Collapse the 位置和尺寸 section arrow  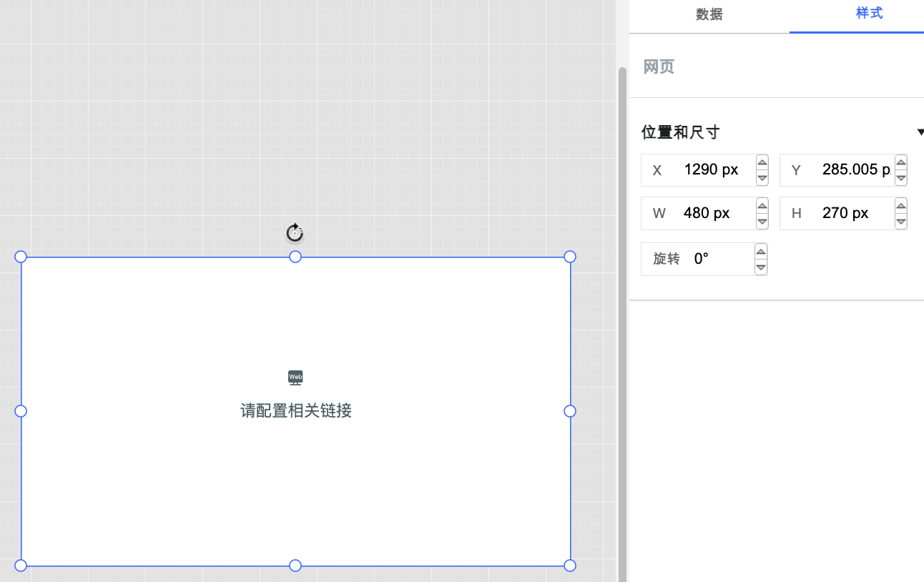(920, 132)
